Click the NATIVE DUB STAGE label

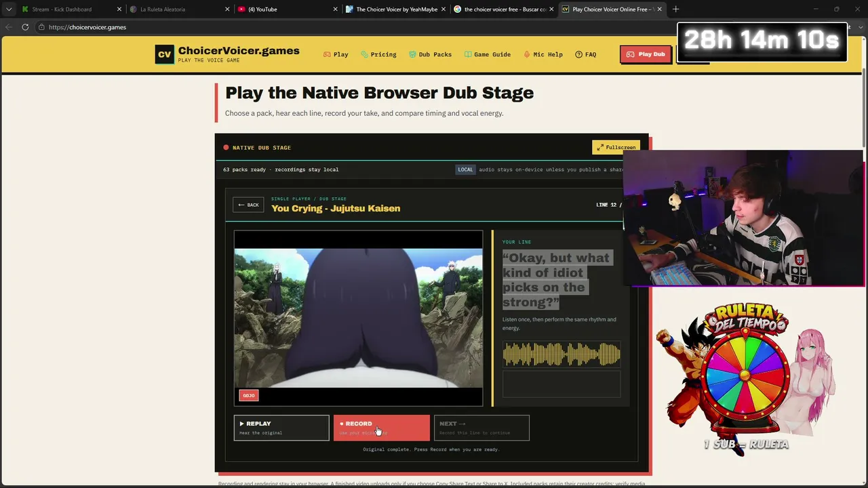[x=262, y=148]
